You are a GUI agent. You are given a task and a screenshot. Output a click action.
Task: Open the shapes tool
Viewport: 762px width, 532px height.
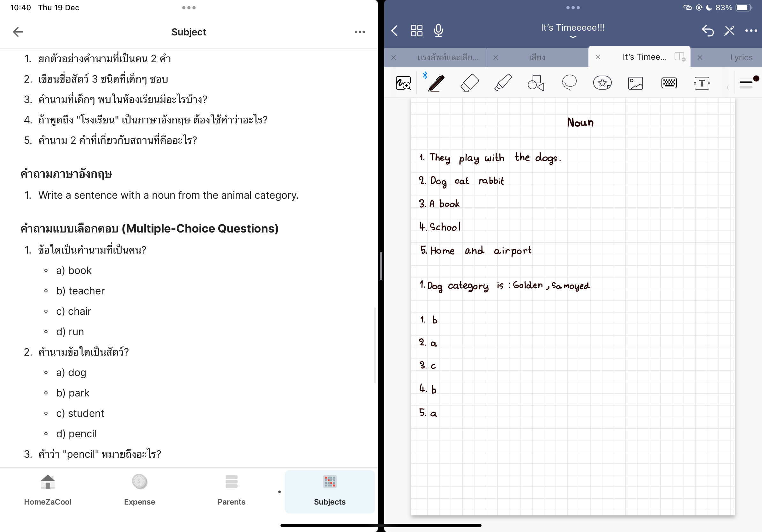[x=536, y=83]
